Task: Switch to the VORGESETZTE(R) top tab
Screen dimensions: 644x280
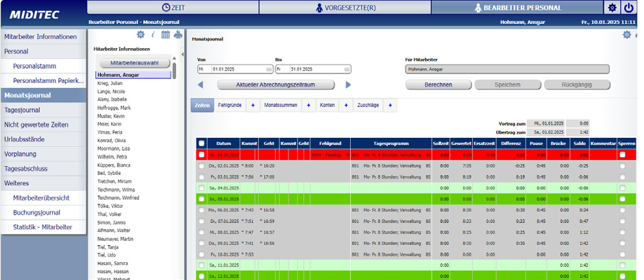Action: coord(345,8)
